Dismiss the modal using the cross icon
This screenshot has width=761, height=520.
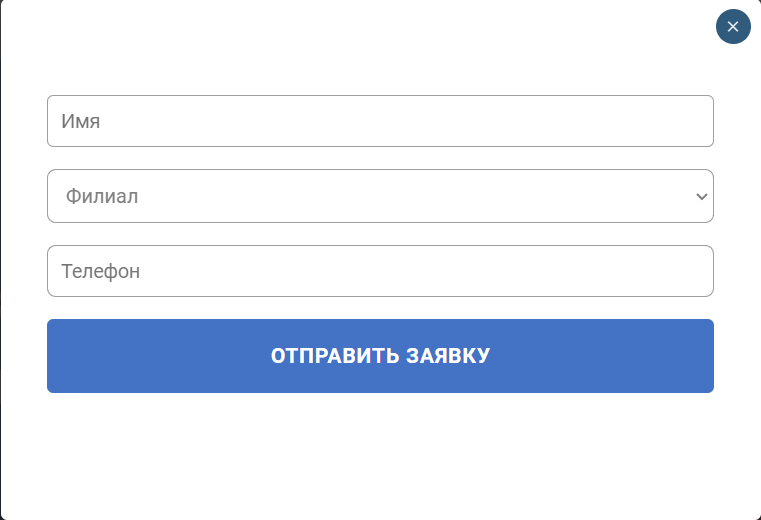click(x=733, y=27)
